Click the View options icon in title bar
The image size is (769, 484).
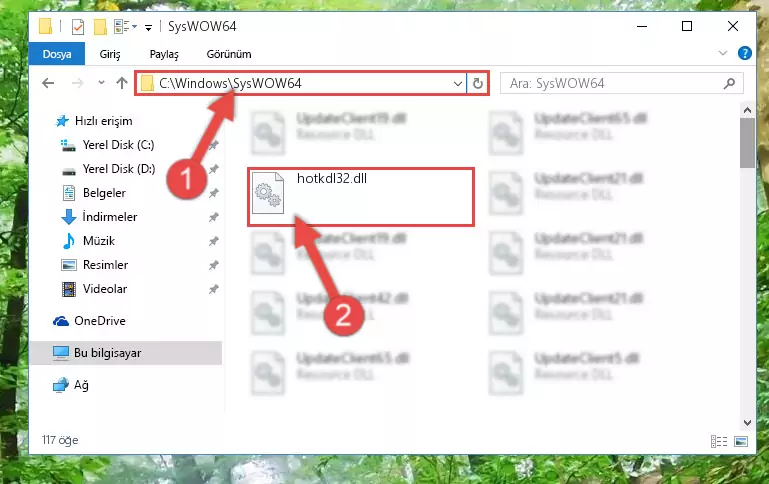pos(122,26)
